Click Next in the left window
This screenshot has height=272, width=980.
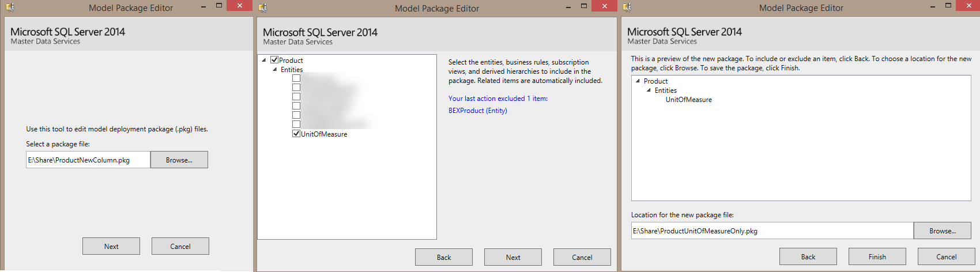click(x=111, y=246)
